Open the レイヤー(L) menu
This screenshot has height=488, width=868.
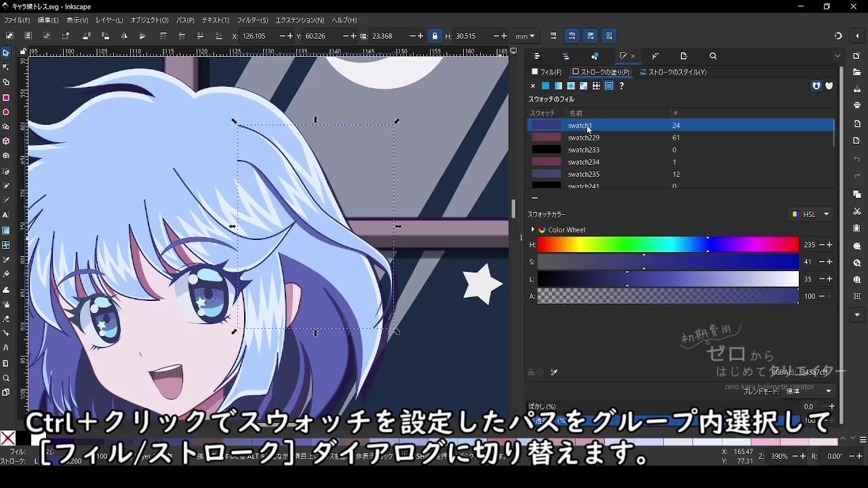coord(109,20)
